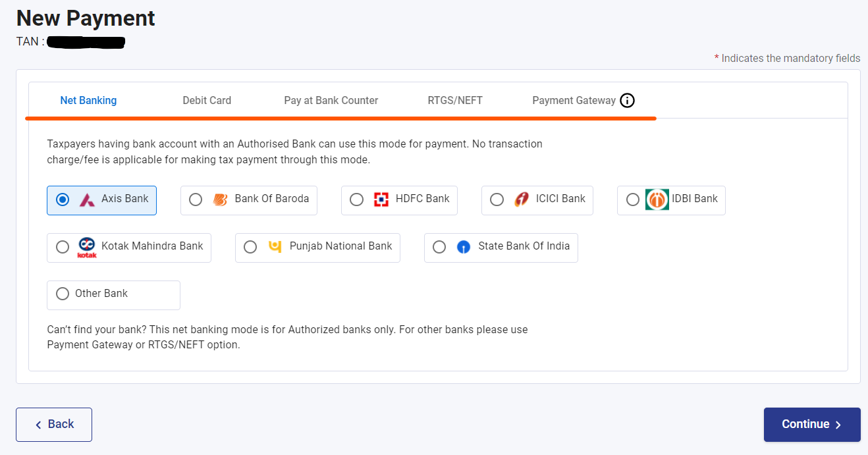Click the Continue button
The width and height of the screenshot is (868, 455).
click(811, 424)
